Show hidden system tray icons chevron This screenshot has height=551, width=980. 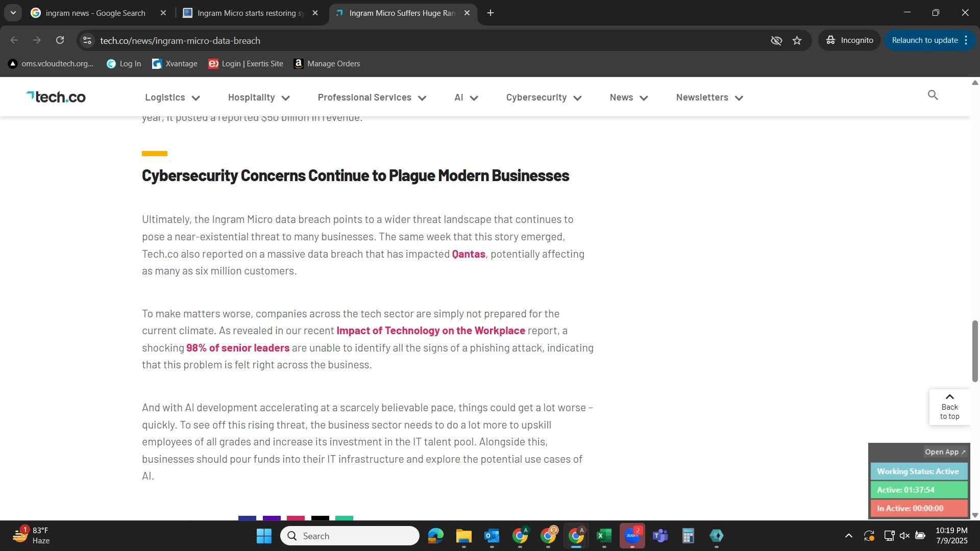click(848, 536)
